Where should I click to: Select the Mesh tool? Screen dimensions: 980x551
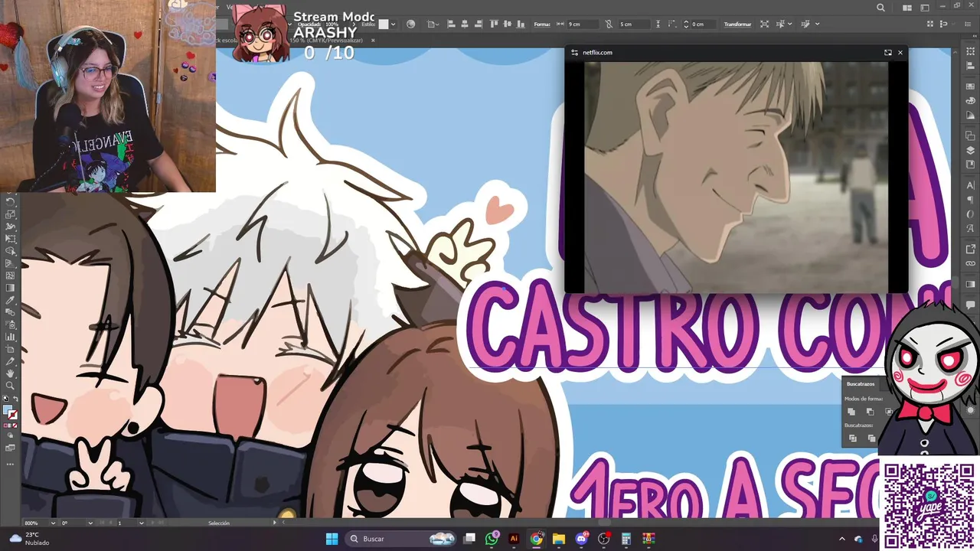[11, 275]
